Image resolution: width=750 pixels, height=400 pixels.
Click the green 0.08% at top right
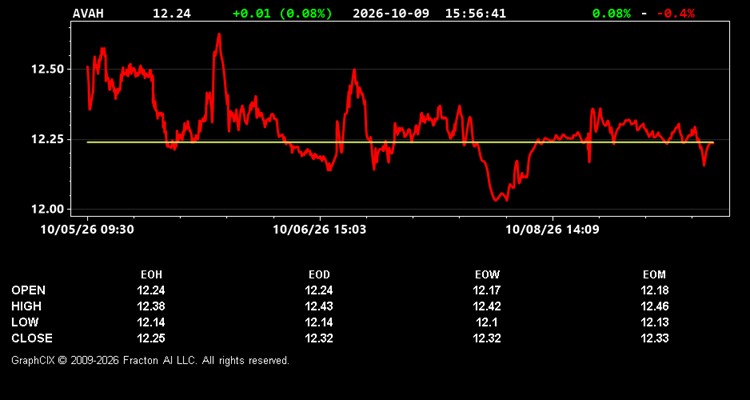[x=611, y=13]
